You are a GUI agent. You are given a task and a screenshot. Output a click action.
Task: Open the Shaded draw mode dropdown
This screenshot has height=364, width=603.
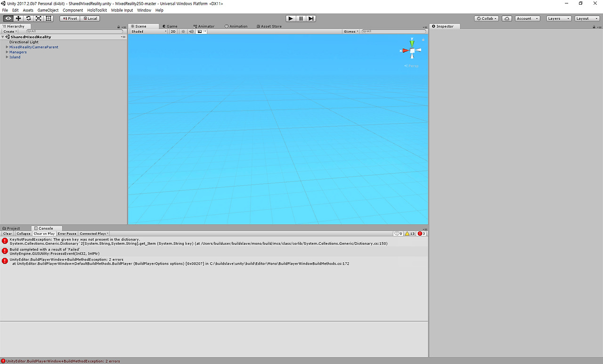(149, 32)
